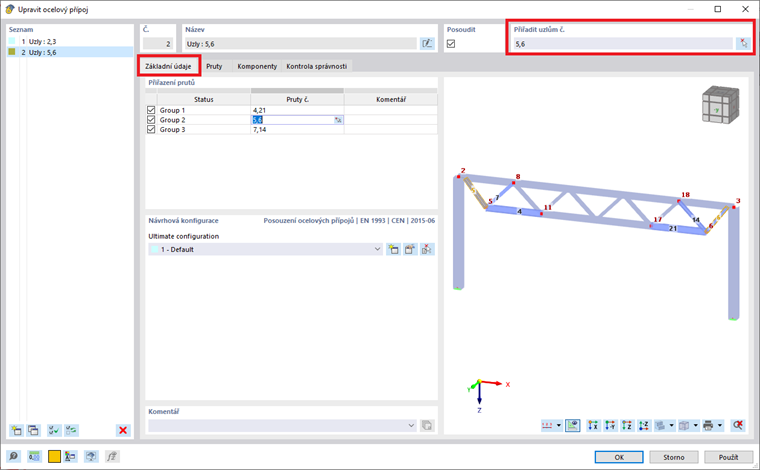
Task: Click the yellow color swatch at bottom
Action: pos(54,456)
